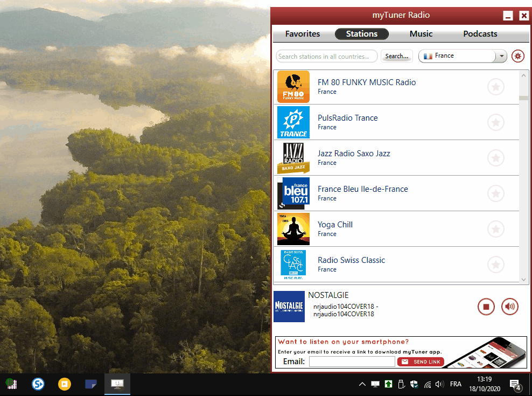Click the Search... button

[x=397, y=56]
